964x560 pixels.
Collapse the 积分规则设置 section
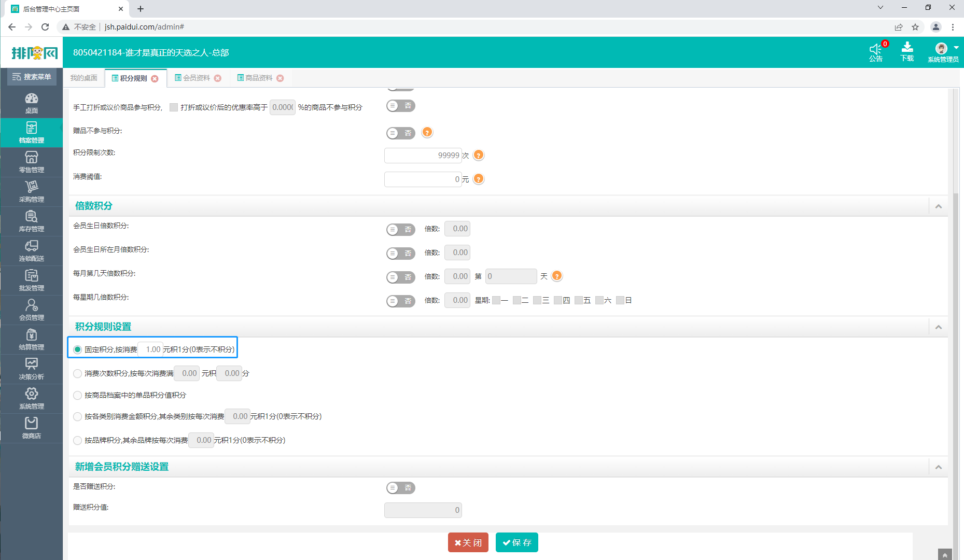coord(939,327)
